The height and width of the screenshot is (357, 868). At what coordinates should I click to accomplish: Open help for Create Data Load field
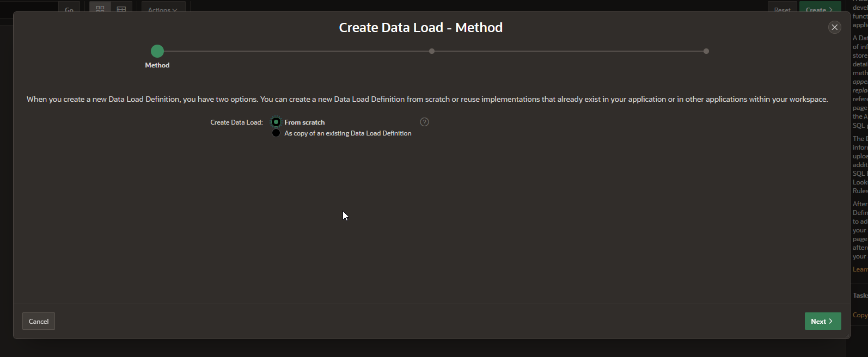pos(425,122)
